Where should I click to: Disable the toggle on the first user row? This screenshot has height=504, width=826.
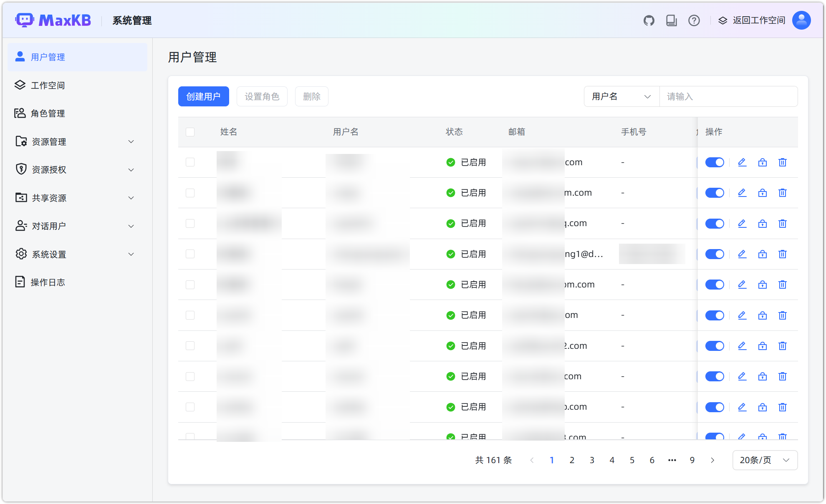point(715,162)
